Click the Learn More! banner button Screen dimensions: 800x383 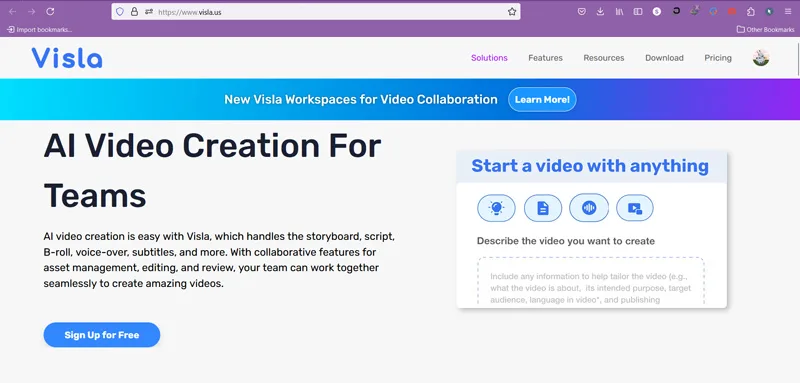click(x=542, y=99)
